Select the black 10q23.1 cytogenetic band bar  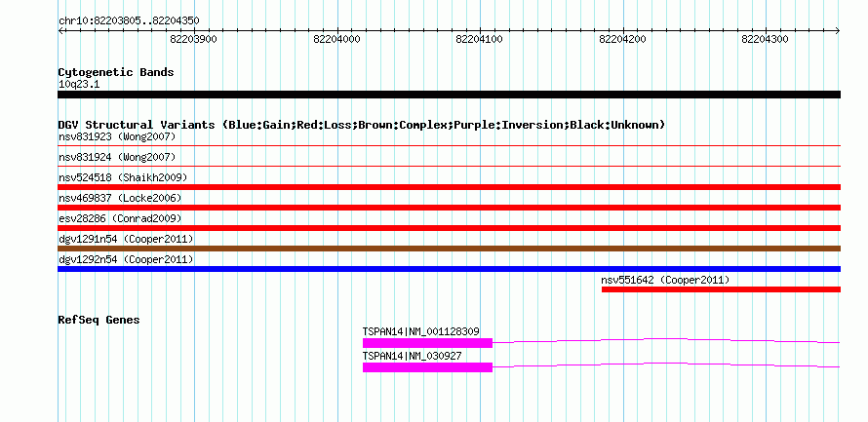coord(449,95)
